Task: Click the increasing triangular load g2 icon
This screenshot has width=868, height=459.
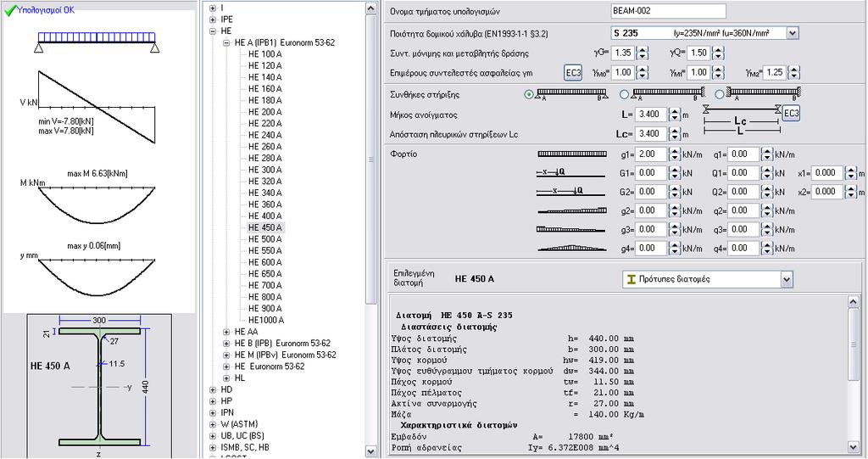Action: coord(572,210)
